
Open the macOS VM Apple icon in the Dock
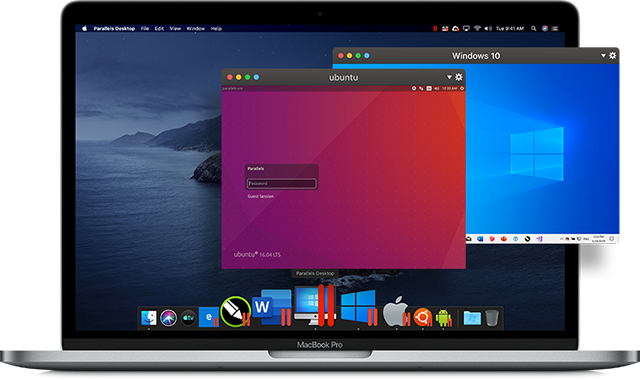click(x=396, y=311)
